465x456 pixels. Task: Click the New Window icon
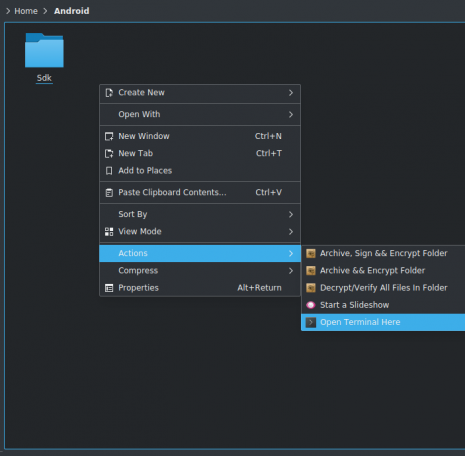[x=109, y=136]
